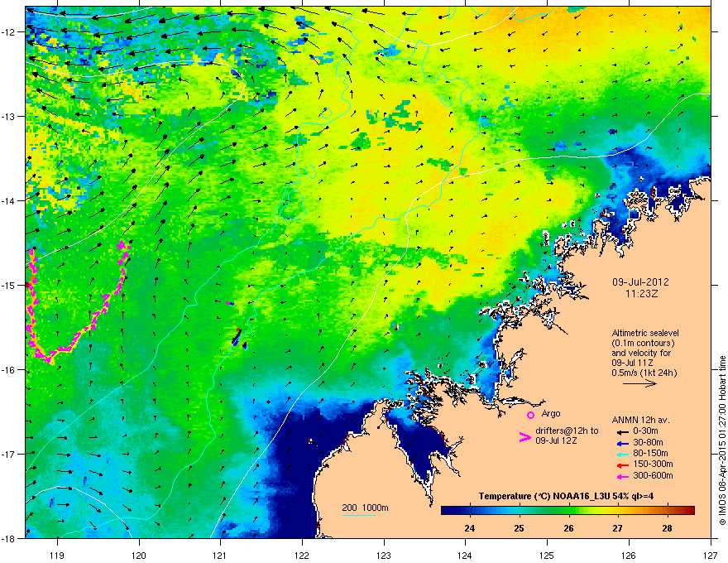Click the red 150-300m legend arrow
Image resolution: width=728 pixels, height=563 pixels.
coord(622,465)
